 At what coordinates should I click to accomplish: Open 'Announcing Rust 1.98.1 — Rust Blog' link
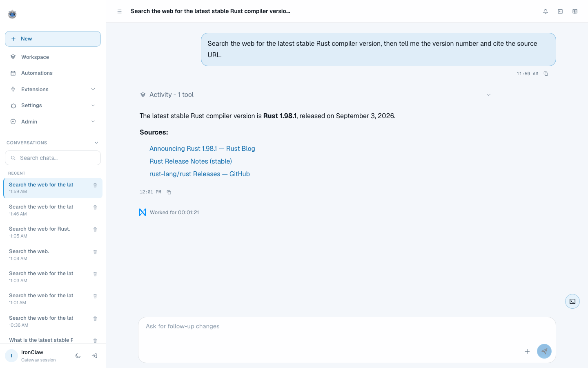[x=202, y=148]
